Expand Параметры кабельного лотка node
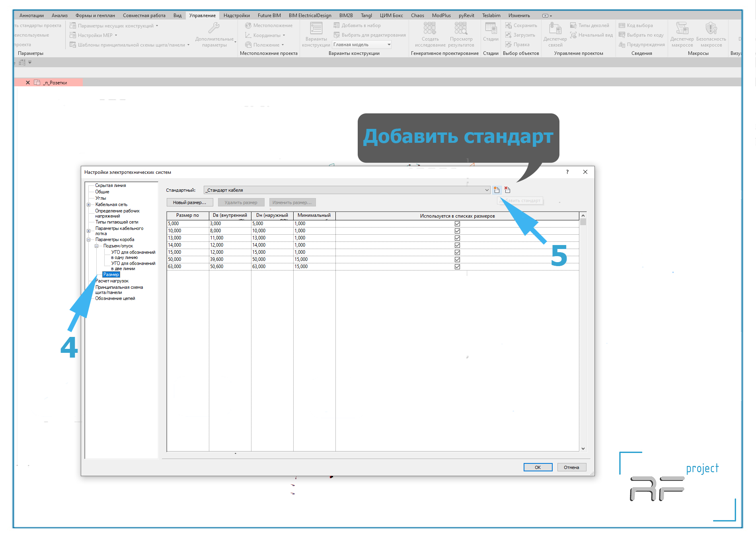The image size is (756, 537). tap(88, 231)
